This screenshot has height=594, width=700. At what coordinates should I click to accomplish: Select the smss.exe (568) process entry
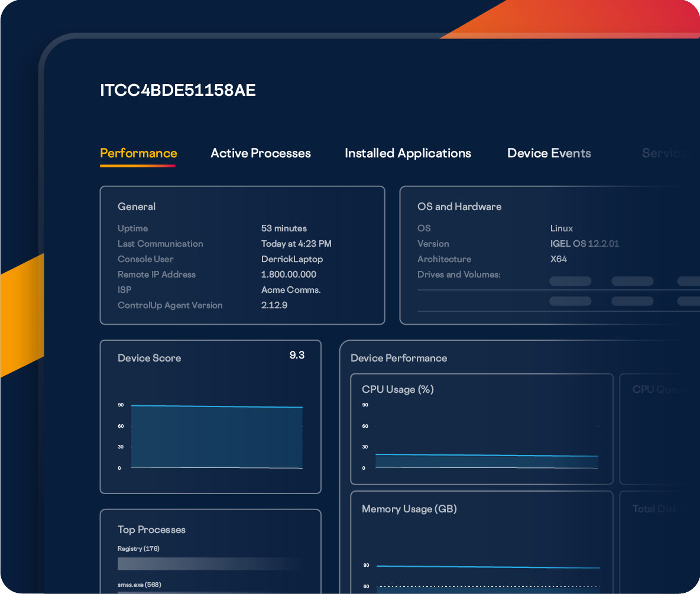click(140, 585)
